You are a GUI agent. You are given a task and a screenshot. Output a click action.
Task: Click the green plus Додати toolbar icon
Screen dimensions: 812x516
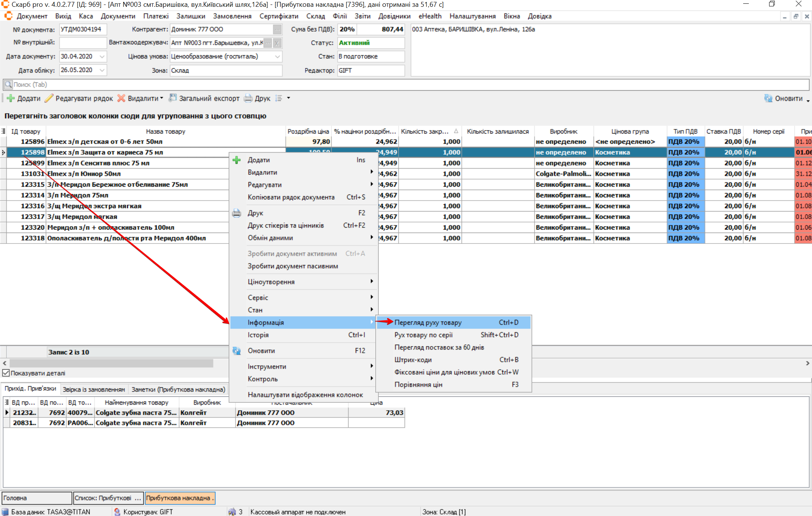coord(11,99)
